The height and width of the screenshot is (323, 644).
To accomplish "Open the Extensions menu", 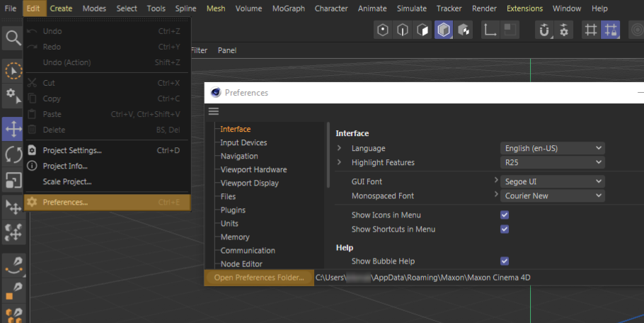I will [x=524, y=8].
